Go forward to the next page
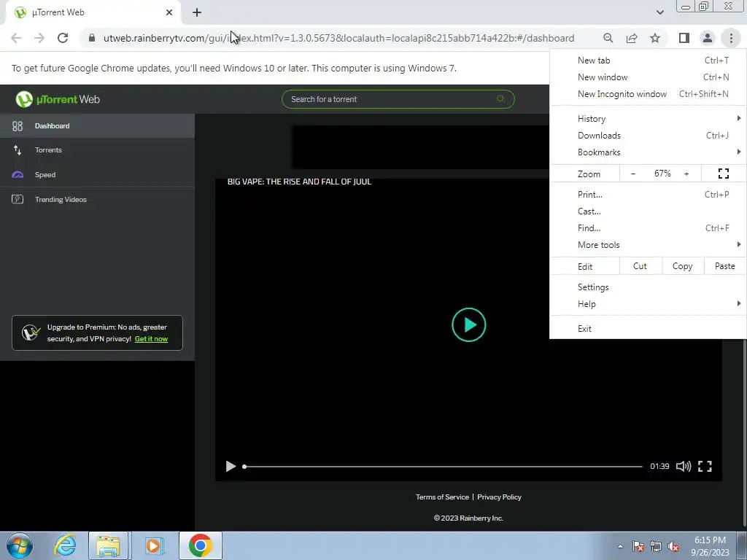The image size is (747, 560). (39, 38)
